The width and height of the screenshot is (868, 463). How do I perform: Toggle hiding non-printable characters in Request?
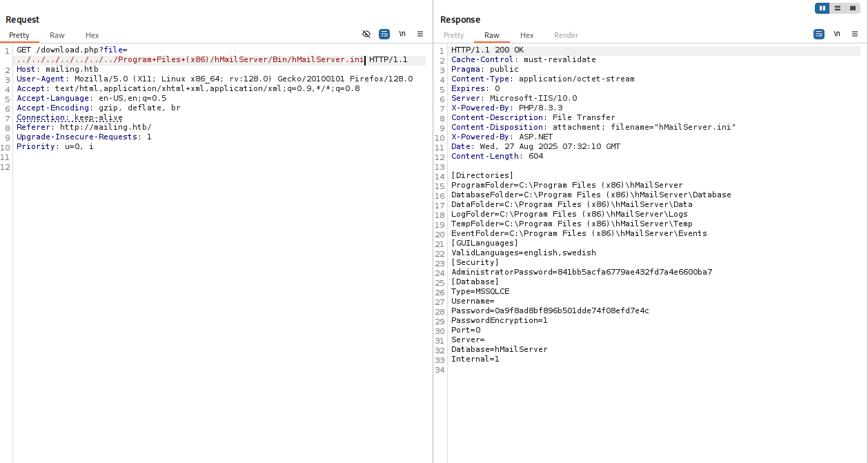(366, 34)
